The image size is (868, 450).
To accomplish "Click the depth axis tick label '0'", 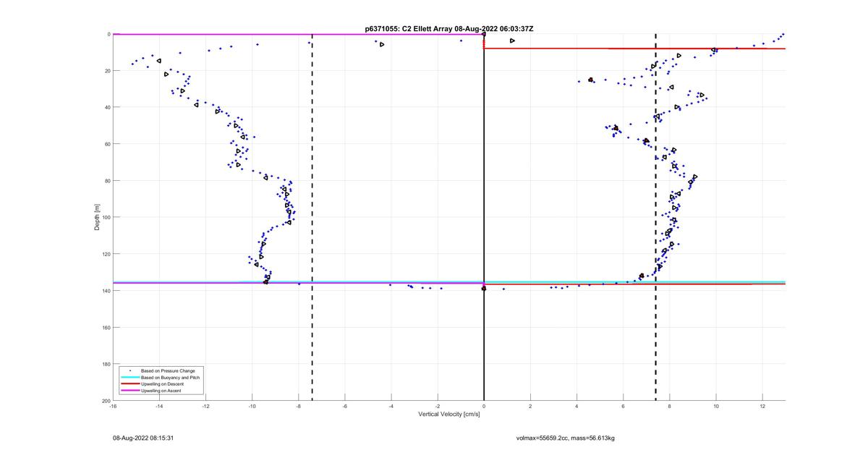I will 109,34.
